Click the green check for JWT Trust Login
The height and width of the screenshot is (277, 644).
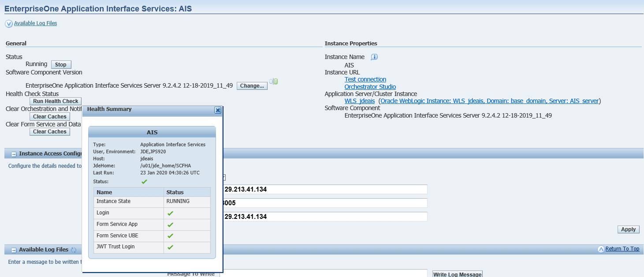point(170,247)
